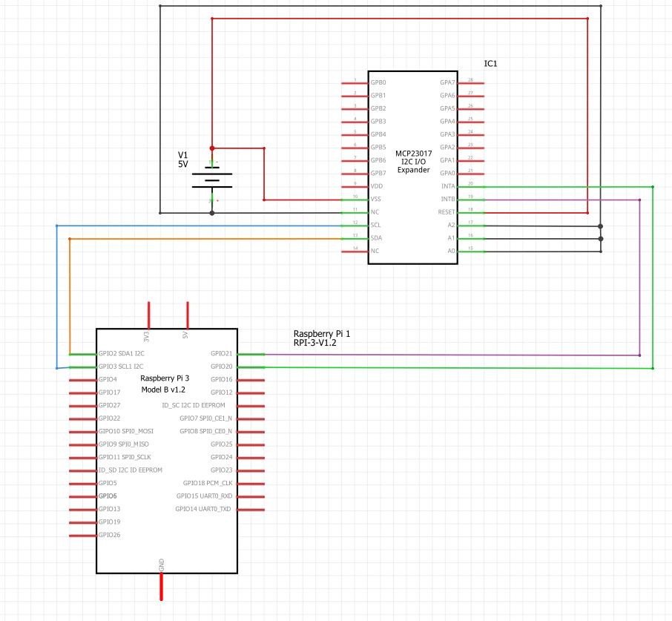
Task: Click the GPA2 pin label
Action: pos(447,147)
